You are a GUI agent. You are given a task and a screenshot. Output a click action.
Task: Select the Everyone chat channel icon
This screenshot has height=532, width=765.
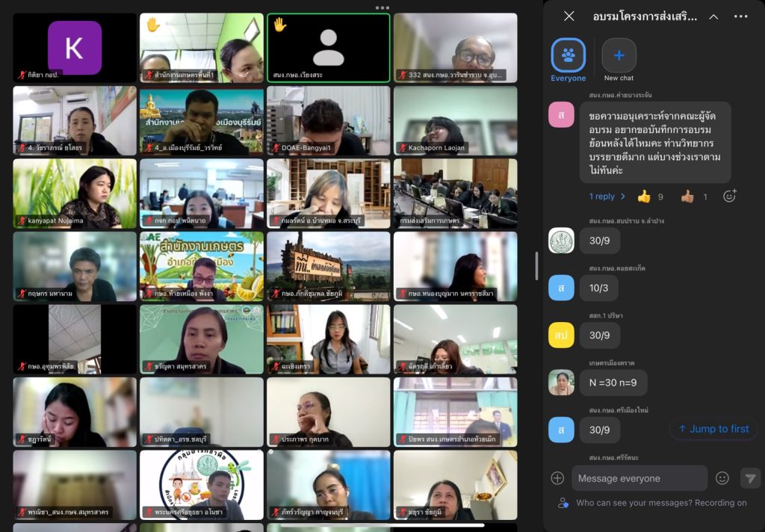tap(569, 56)
